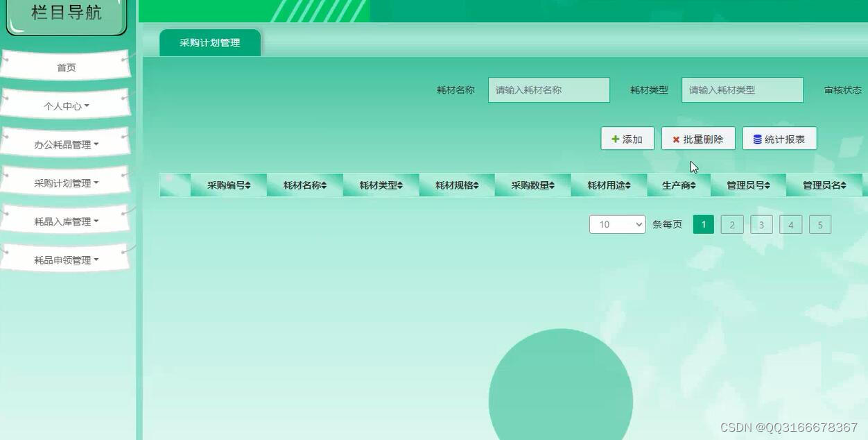Focus the 耗材名称 search input

[549, 90]
